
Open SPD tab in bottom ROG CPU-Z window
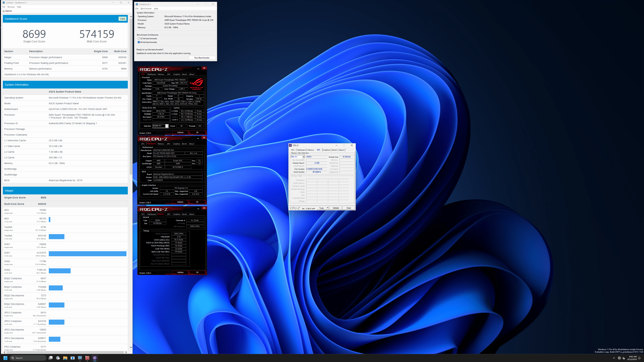pyautogui.click(x=169, y=214)
